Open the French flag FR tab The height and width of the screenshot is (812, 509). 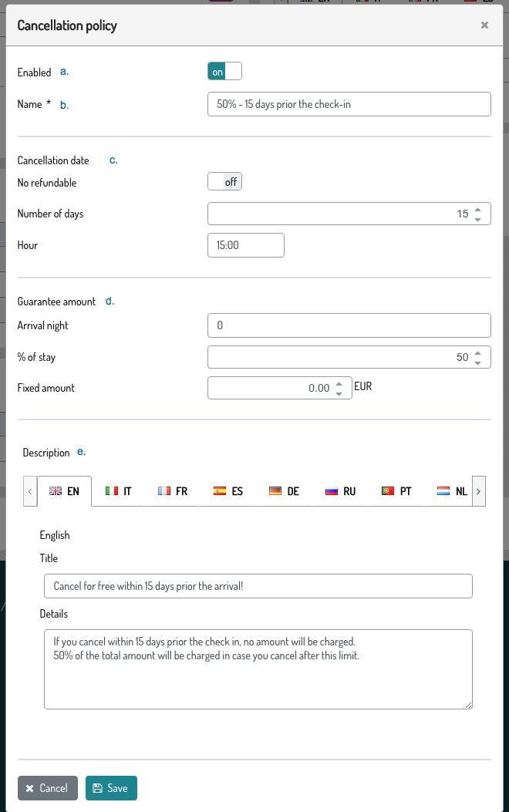[173, 491]
